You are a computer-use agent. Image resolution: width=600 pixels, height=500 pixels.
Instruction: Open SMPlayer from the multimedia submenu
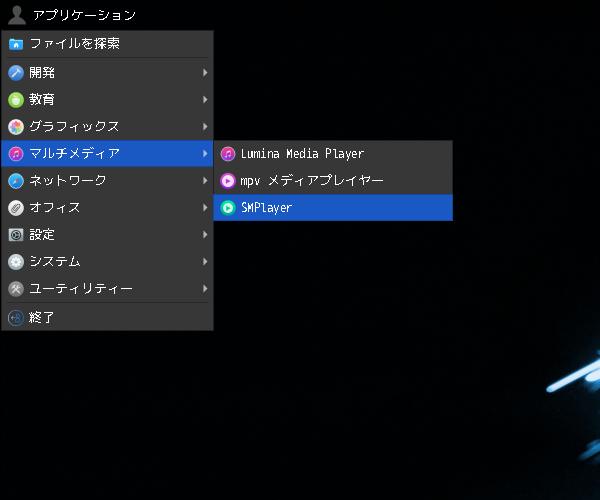[x=333, y=208]
